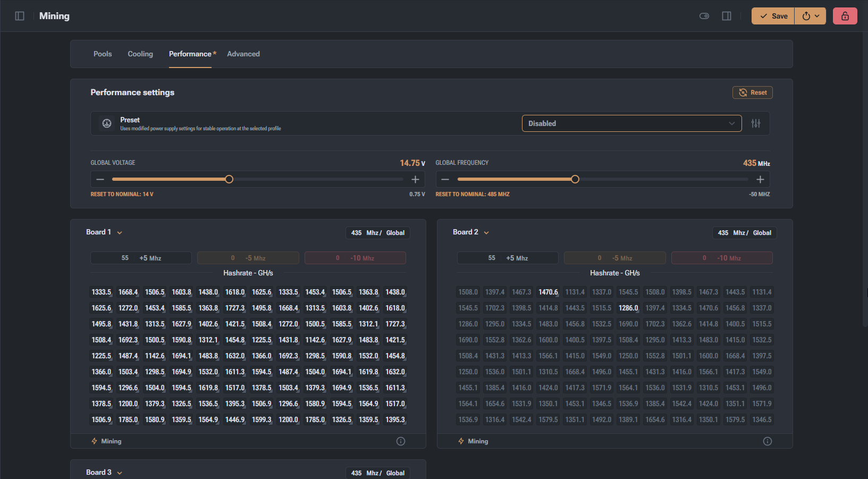Select Board 1 chip 1618.0 in first row

click(x=235, y=292)
